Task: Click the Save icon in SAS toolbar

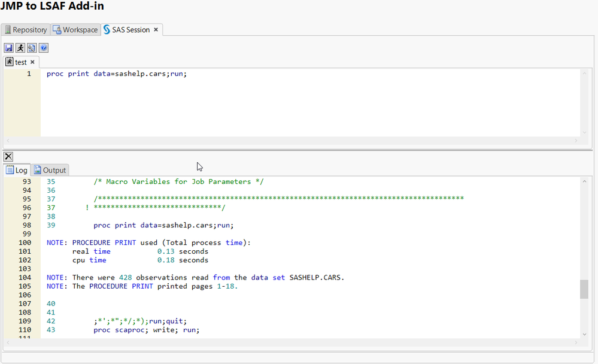Action: point(9,48)
